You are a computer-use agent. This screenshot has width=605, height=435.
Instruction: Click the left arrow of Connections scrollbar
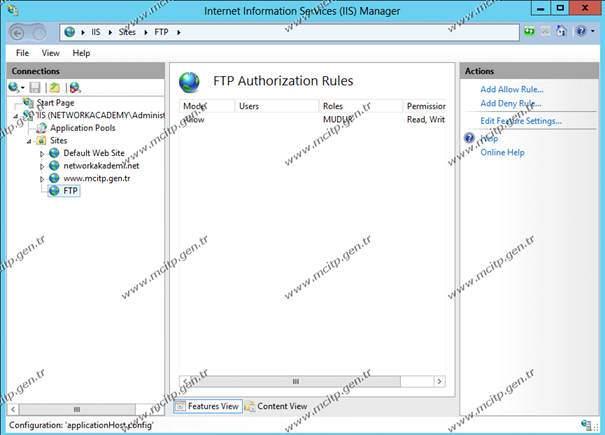pyautogui.click(x=13, y=409)
